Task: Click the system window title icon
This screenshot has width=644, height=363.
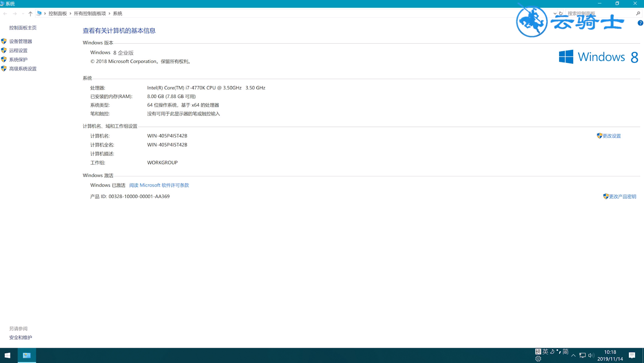Action: pyautogui.click(x=2, y=4)
